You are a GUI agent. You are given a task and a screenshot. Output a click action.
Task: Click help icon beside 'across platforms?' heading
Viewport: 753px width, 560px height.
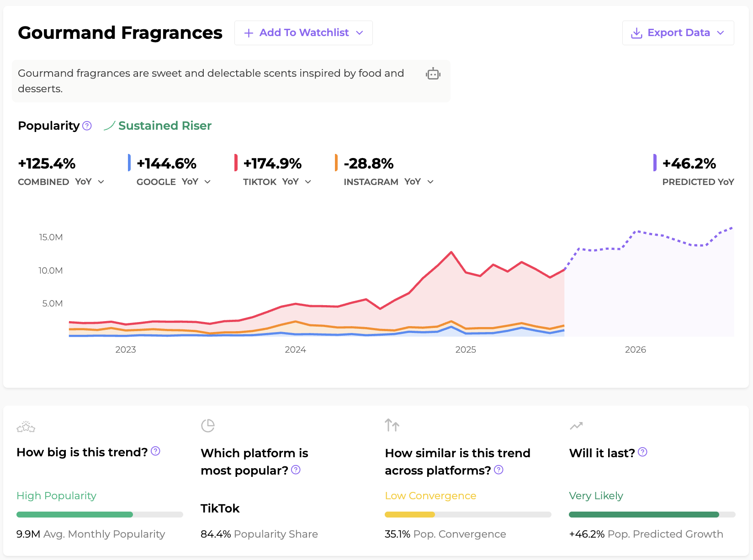(498, 470)
